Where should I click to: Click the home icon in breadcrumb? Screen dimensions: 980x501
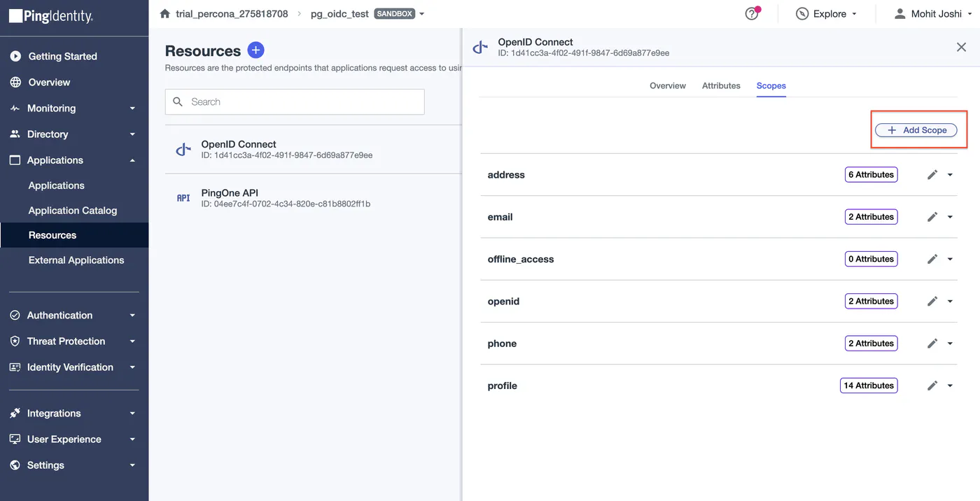pos(165,14)
